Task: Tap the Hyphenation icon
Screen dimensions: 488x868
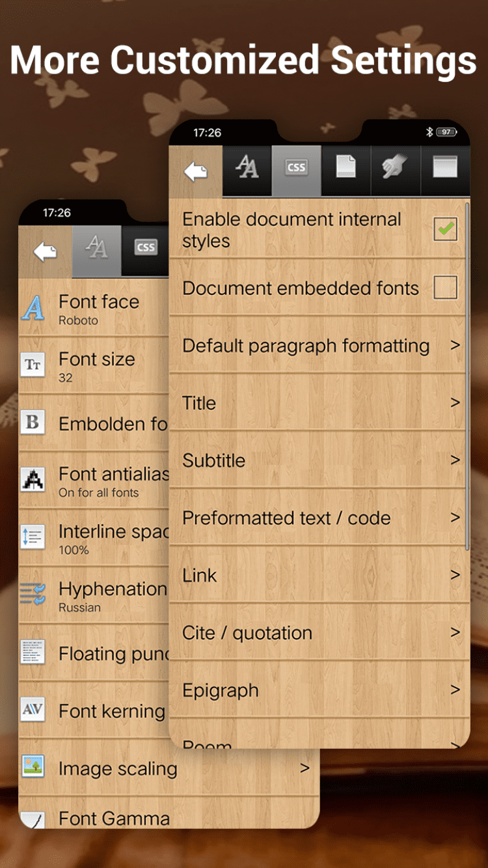Action: 33,595
